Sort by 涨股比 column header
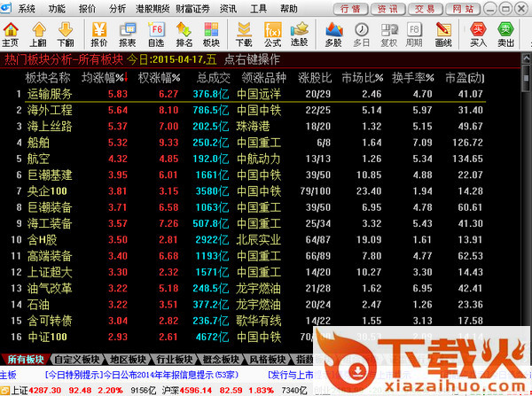 click(315, 78)
